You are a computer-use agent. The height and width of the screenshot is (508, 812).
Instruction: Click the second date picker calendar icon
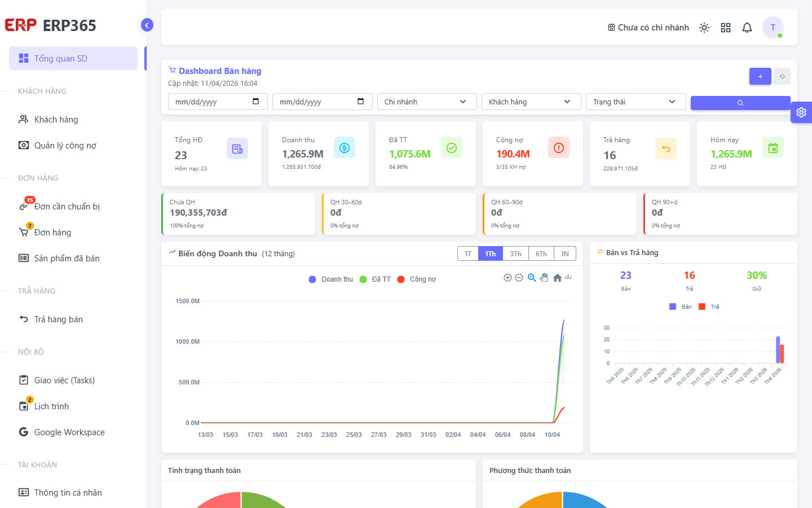click(361, 102)
